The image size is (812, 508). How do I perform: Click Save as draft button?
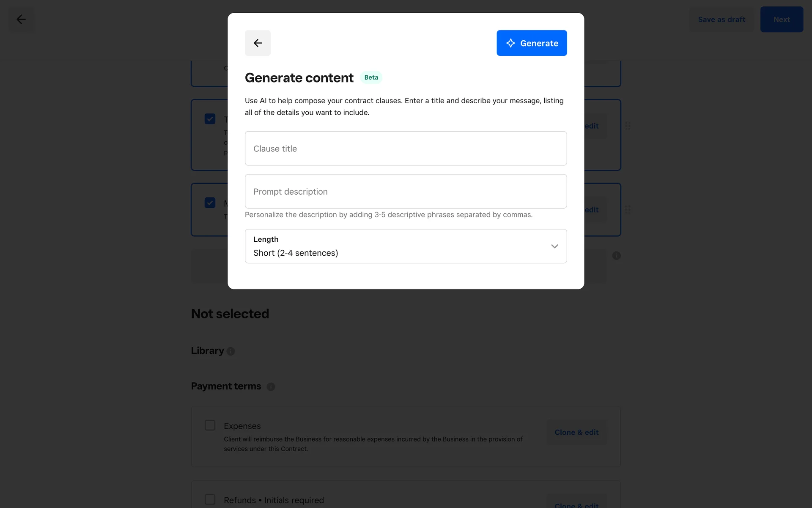pyautogui.click(x=721, y=19)
